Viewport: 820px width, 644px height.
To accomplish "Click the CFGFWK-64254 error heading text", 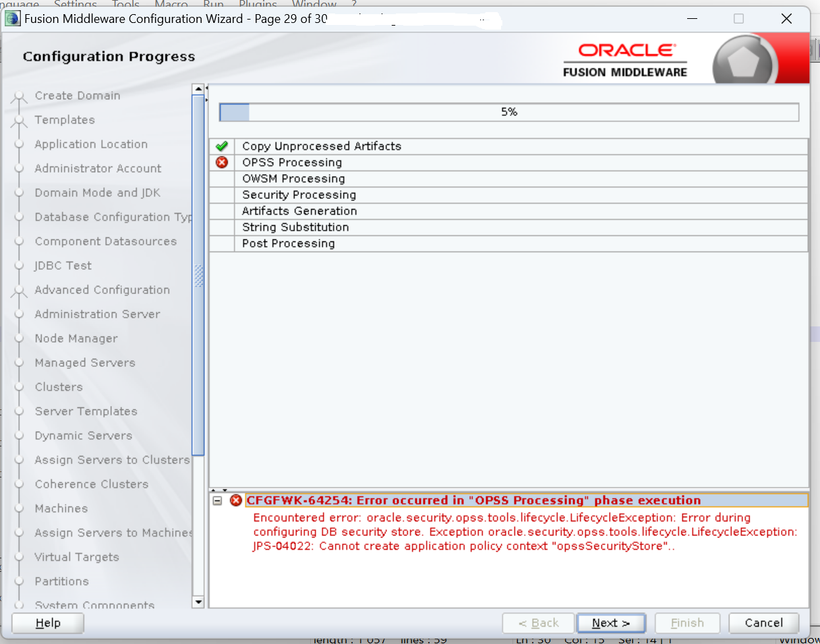I will pos(473,500).
